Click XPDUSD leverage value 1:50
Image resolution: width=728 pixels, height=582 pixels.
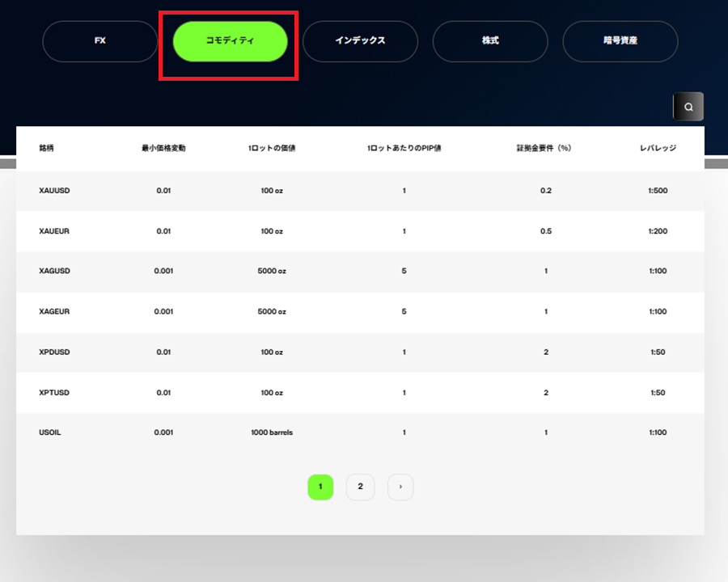tap(658, 352)
